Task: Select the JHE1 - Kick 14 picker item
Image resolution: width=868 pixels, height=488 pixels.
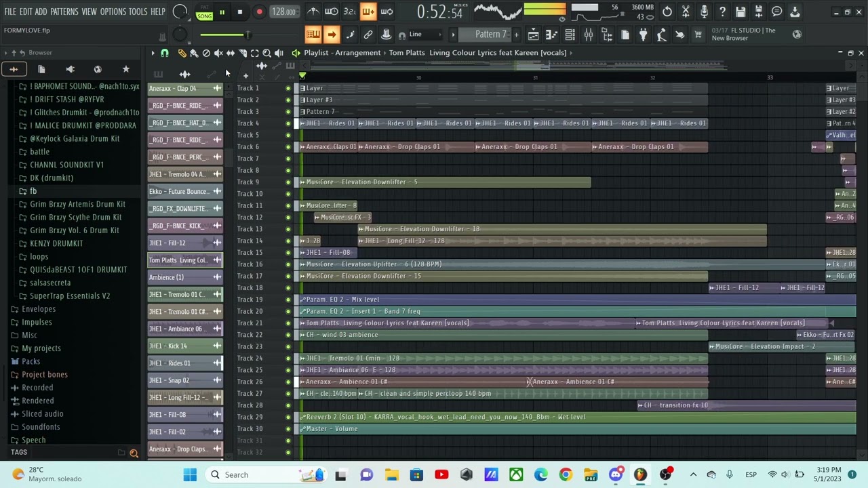Action: 185,346
